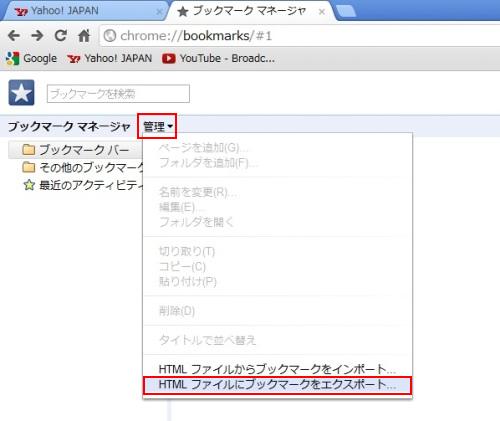This screenshot has height=421, width=500.
Task: Open the YouTube - Broadc... bookmark
Action: pos(218,58)
